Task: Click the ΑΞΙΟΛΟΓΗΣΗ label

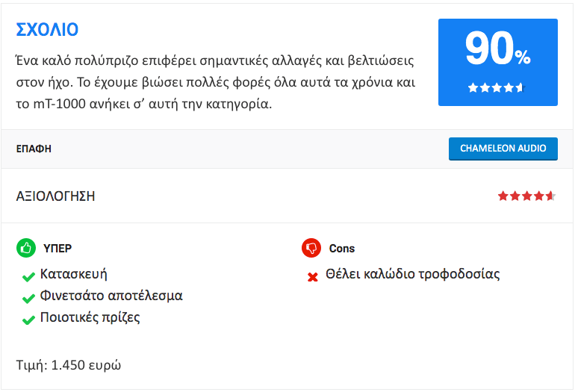Action: [55, 196]
